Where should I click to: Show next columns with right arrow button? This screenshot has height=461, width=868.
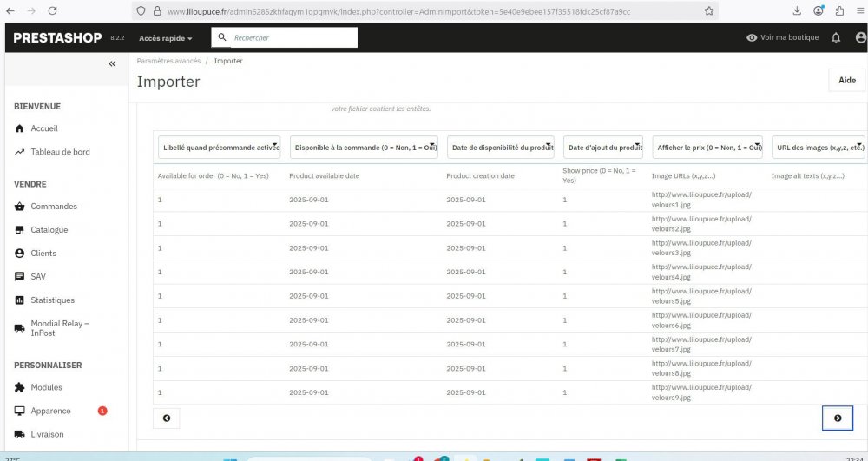pos(838,418)
